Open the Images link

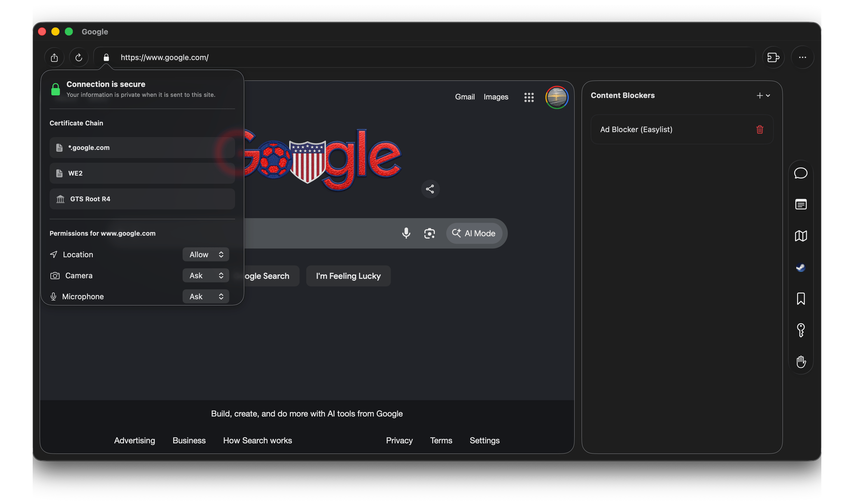tap(496, 97)
